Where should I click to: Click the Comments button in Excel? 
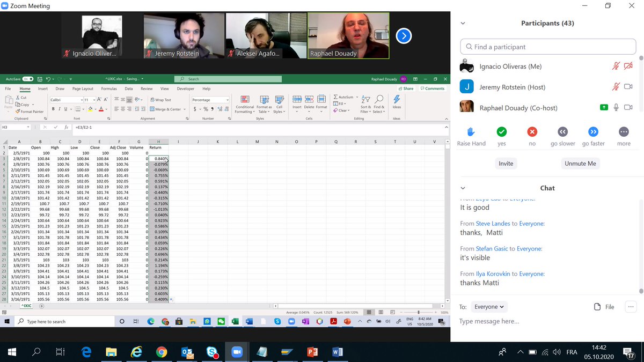(x=433, y=88)
